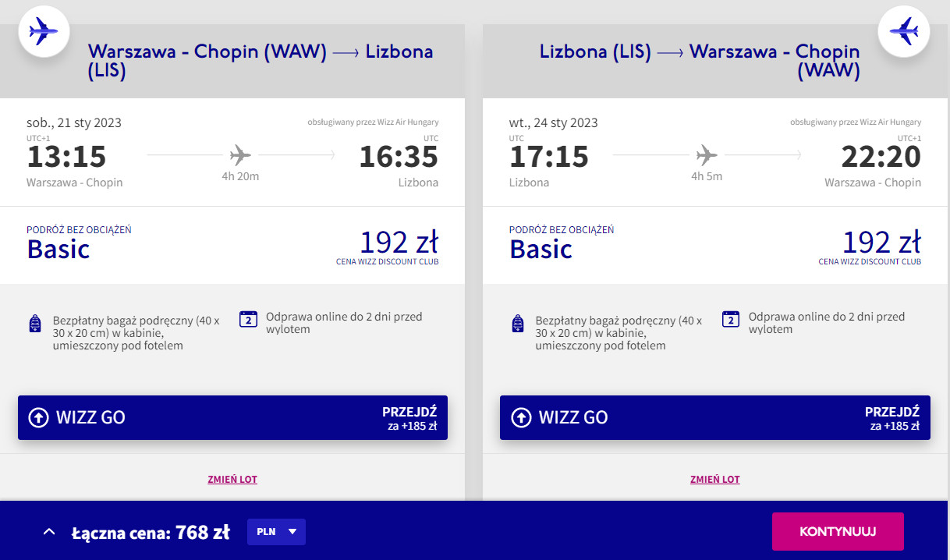Click the calendar check-in icon for outbound flight
Screen dimensions: 950x560
pyautogui.click(x=248, y=319)
